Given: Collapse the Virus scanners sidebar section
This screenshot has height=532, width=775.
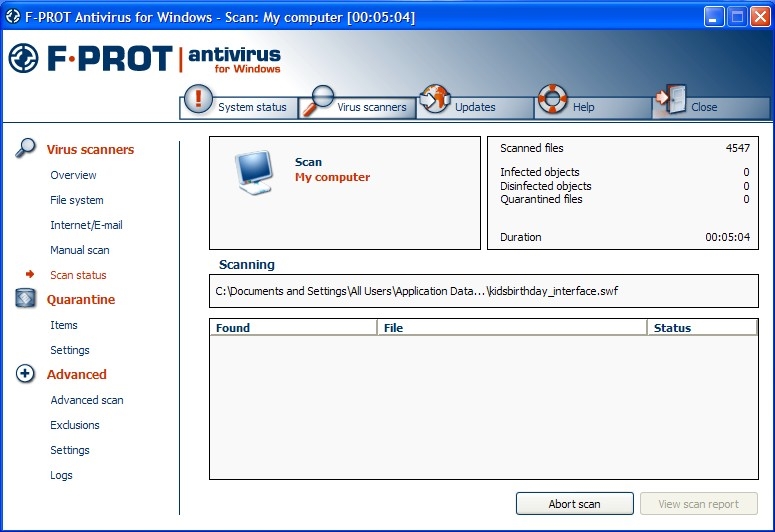Looking at the screenshot, I should 90,150.
